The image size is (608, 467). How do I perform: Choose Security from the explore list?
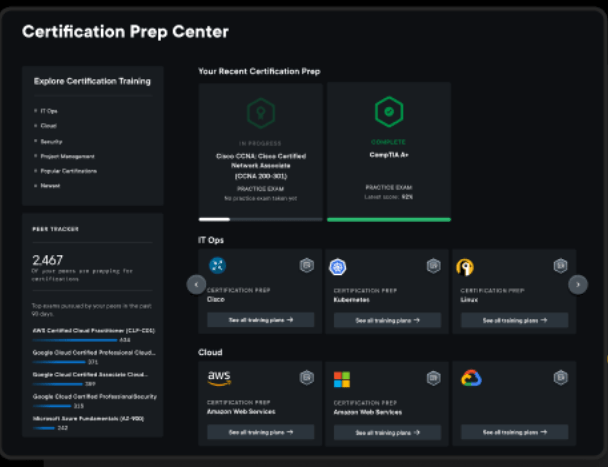(51, 142)
